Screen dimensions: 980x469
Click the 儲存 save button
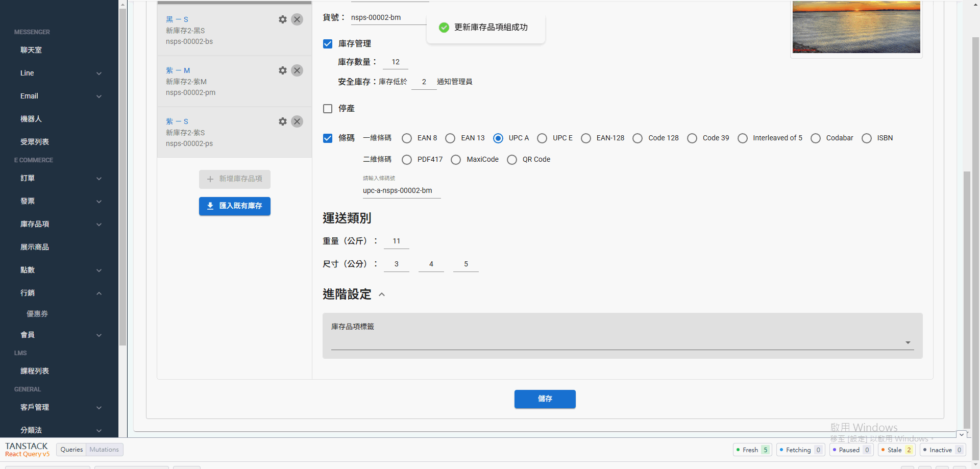pyautogui.click(x=545, y=399)
